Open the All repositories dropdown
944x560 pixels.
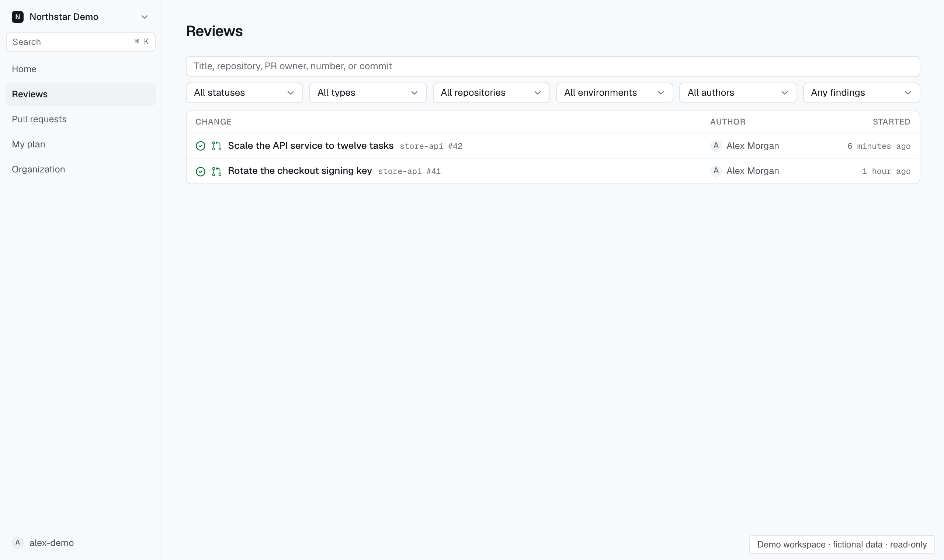coord(491,93)
